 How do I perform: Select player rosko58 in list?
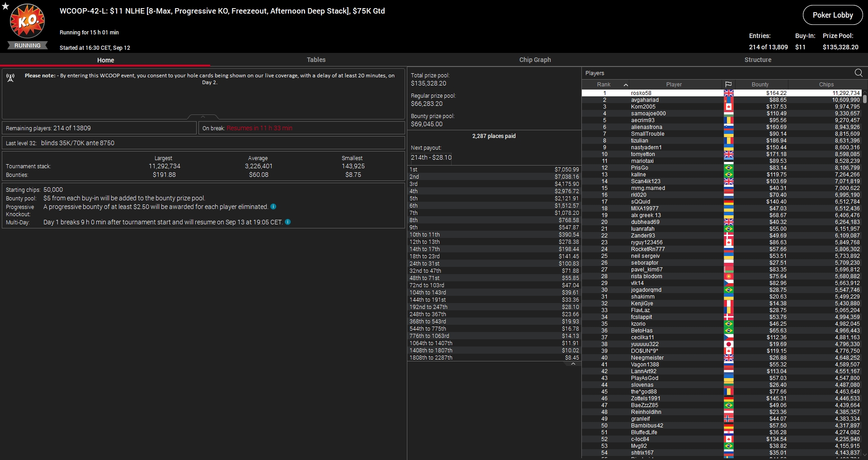coord(722,93)
